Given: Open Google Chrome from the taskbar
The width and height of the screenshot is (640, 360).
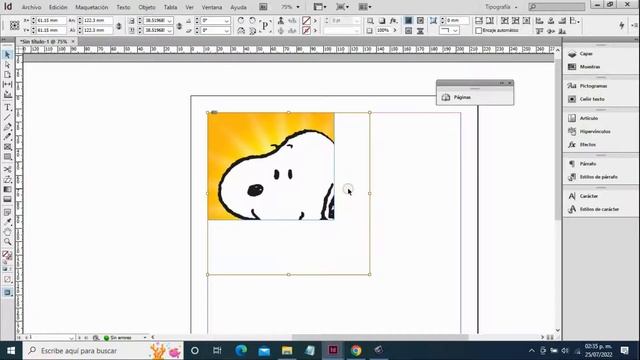Looking at the screenshot, I should (x=356, y=351).
